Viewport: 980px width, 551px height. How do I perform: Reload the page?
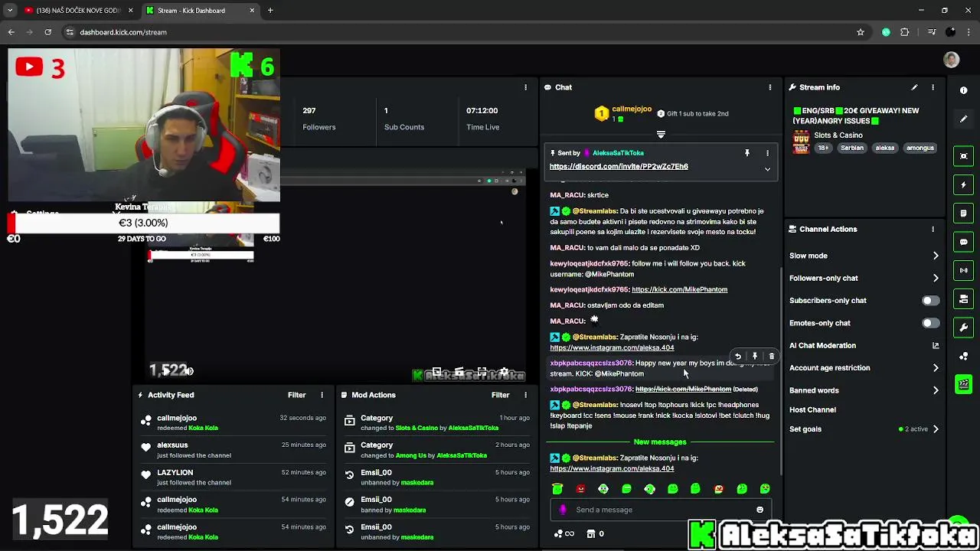[47, 32]
